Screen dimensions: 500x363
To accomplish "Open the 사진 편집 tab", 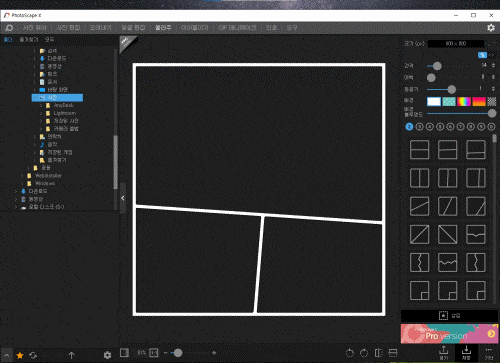I will click(x=68, y=28).
